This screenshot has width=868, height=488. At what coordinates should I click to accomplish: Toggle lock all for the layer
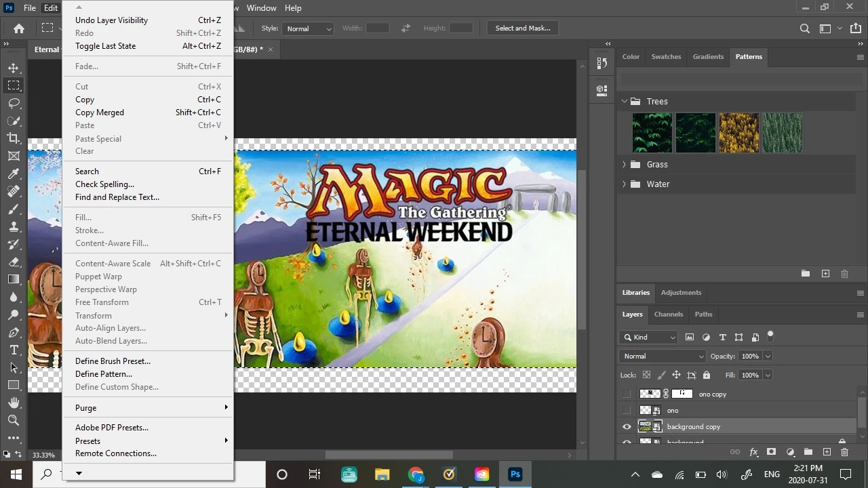(707, 375)
